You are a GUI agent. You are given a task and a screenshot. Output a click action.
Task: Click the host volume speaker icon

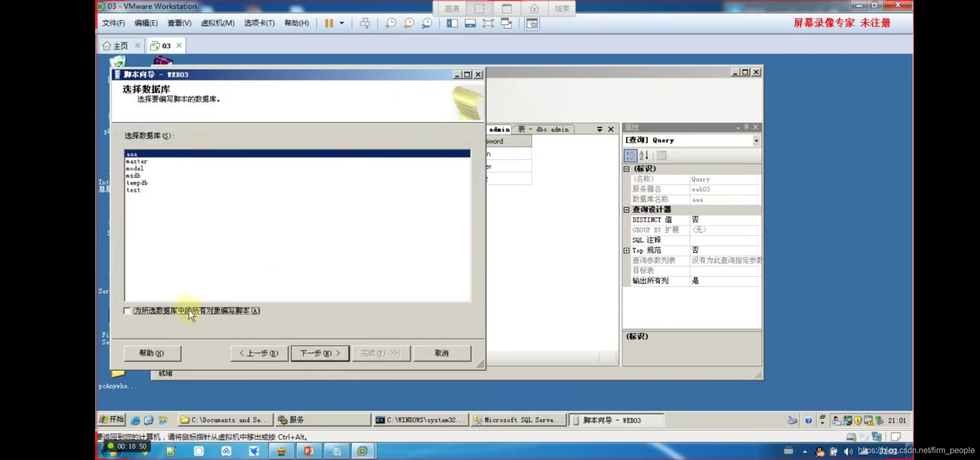pos(848,451)
